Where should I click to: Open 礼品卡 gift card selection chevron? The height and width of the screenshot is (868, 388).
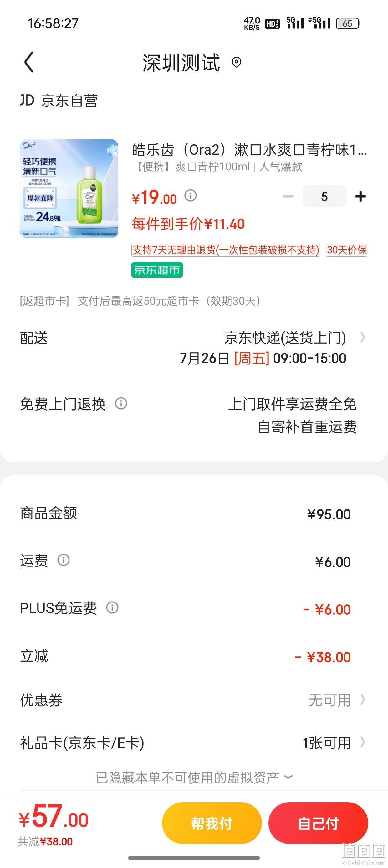pyautogui.click(x=363, y=742)
